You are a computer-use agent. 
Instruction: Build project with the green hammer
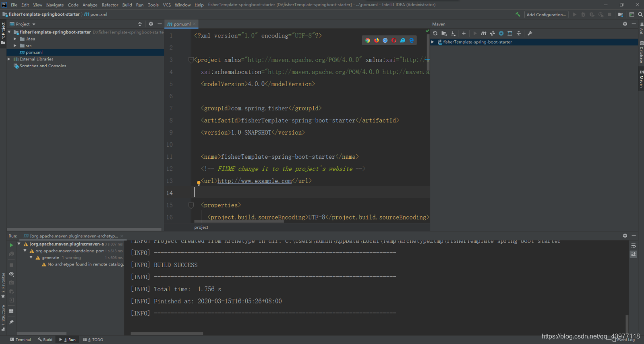[x=518, y=15]
